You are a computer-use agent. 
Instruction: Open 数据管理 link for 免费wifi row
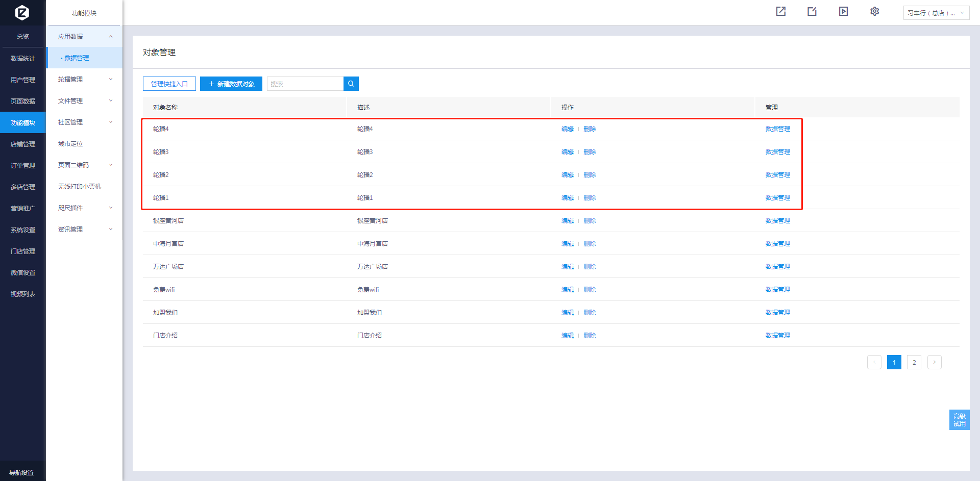tap(777, 290)
